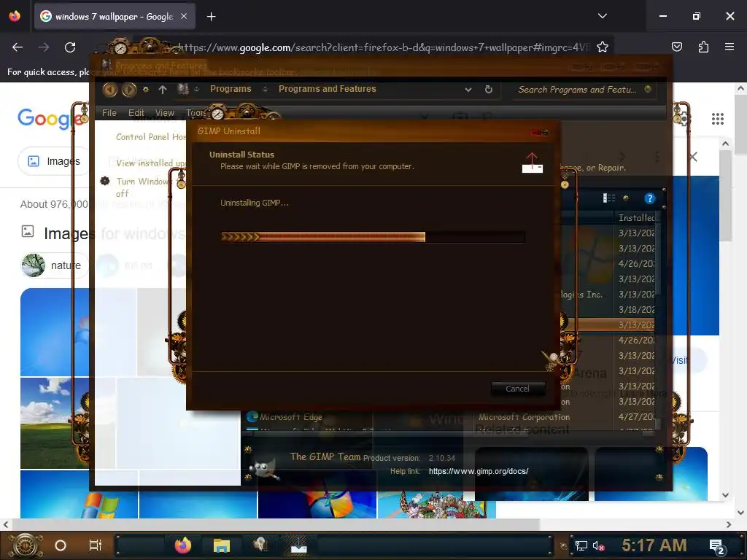Open the steampunk Start button
Image resolution: width=747 pixels, height=560 pixels.
click(25, 545)
